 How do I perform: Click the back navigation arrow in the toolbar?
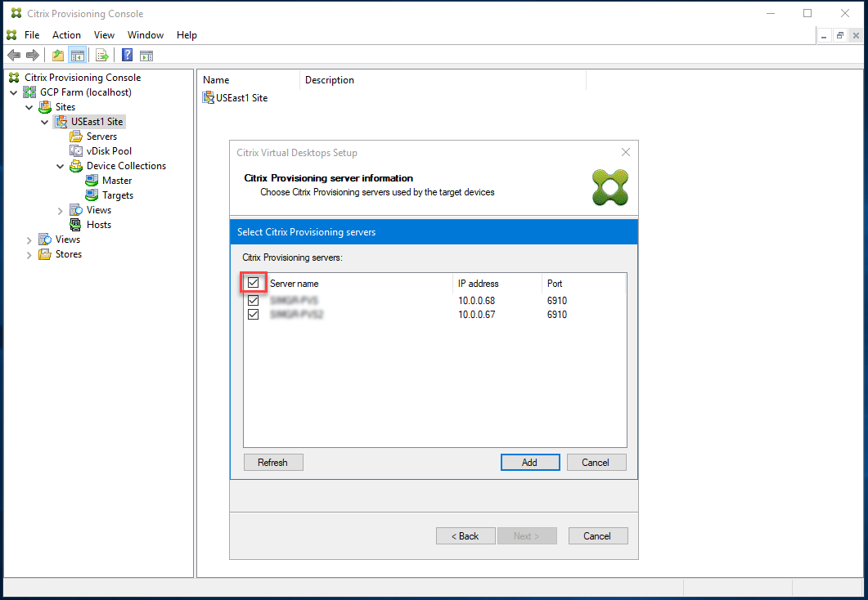click(x=14, y=55)
